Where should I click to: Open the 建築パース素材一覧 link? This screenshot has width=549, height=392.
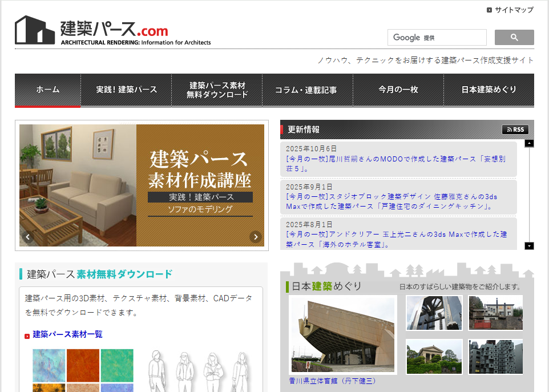pos(67,334)
